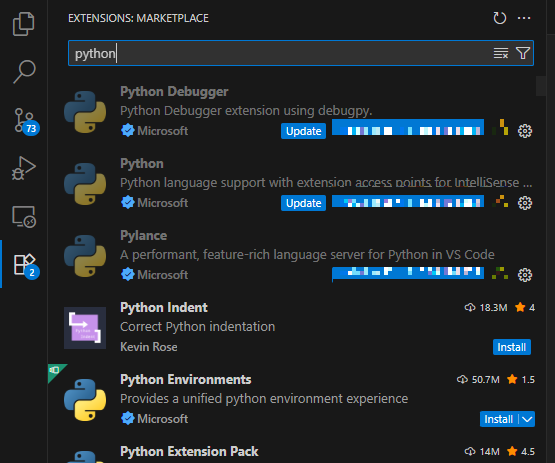Click the Pylance language server description
Screen dimensions: 555x463
[307, 255]
